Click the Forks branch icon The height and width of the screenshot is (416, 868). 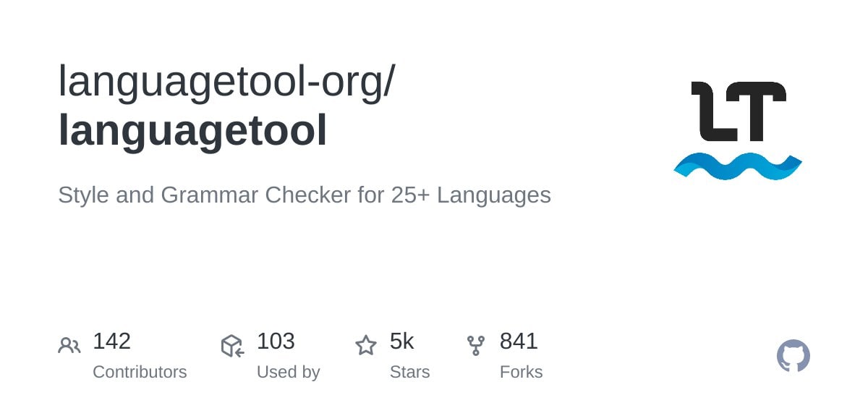tap(475, 346)
